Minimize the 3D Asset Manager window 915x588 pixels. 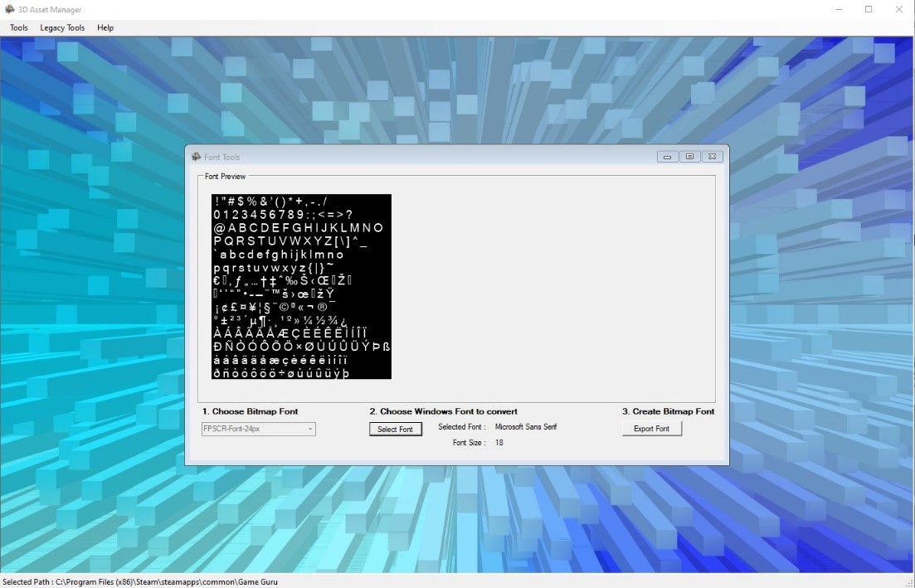click(x=839, y=9)
